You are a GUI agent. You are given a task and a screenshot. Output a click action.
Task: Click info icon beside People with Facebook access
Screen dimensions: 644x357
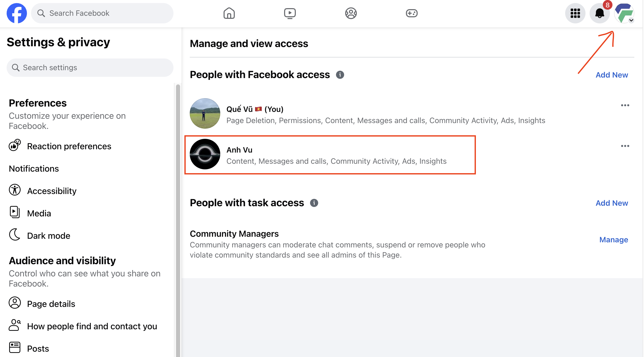(x=340, y=75)
